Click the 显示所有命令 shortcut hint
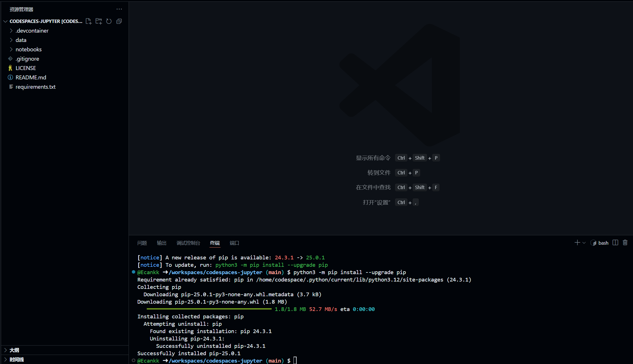The width and height of the screenshot is (633, 364). click(x=373, y=158)
